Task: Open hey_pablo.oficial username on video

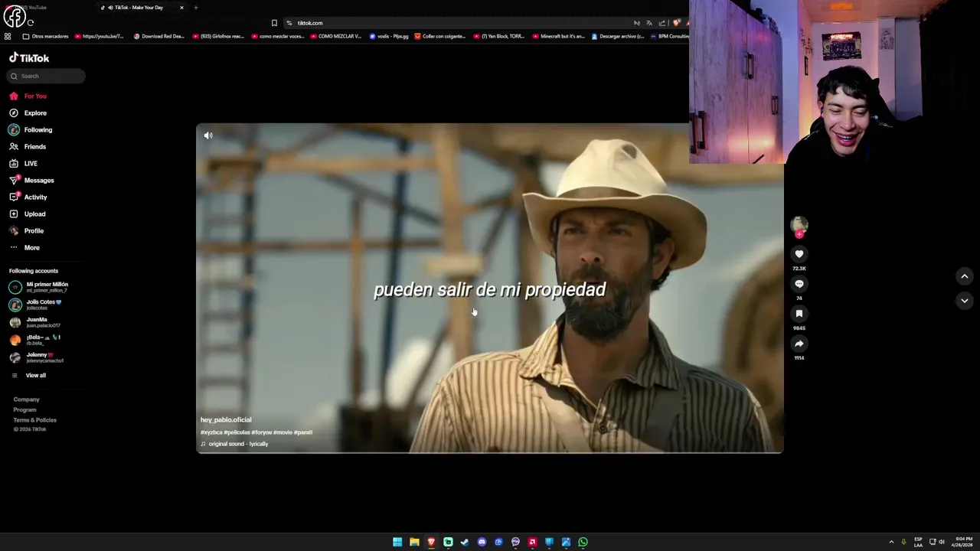Action: coord(226,420)
